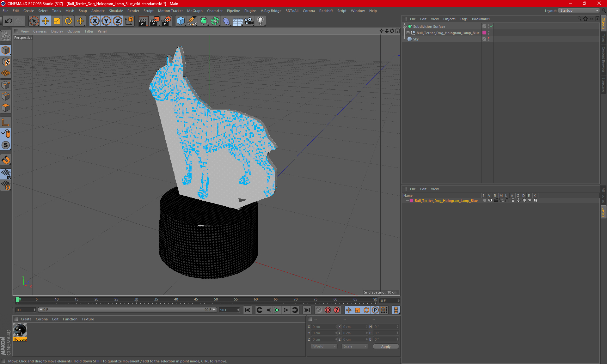Toggle layer Lock for Bull_Terrier layer
The width and height of the screenshot is (607, 364).
pos(507,200)
